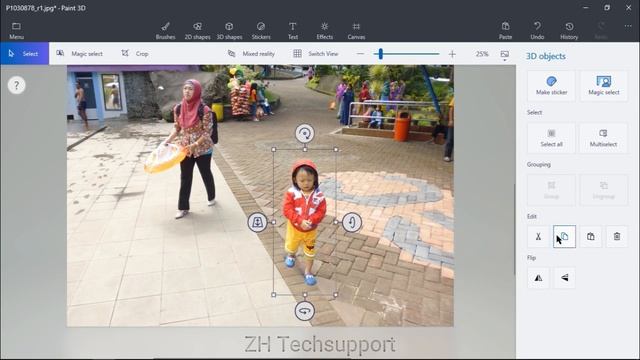Image resolution: width=640 pixels, height=360 pixels.
Task: Open view options dropdown icon
Action: click(x=504, y=55)
